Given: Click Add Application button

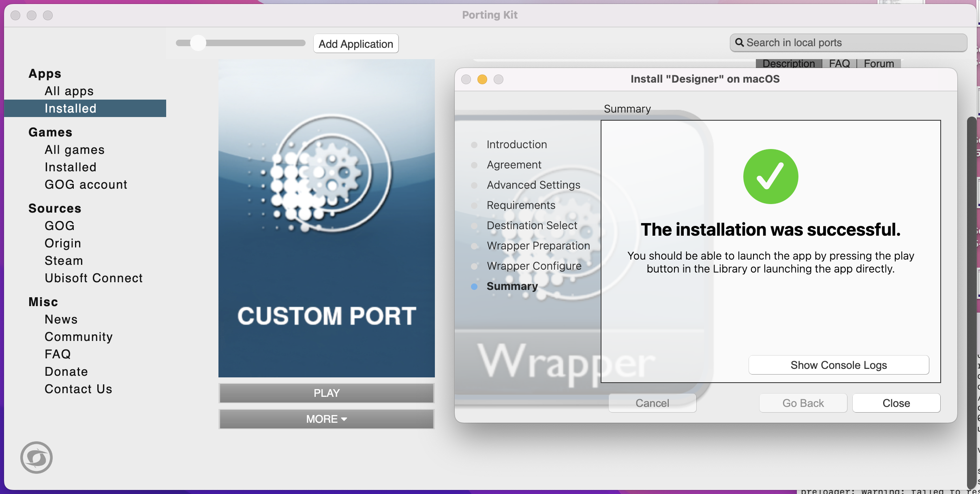Looking at the screenshot, I should click(355, 44).
